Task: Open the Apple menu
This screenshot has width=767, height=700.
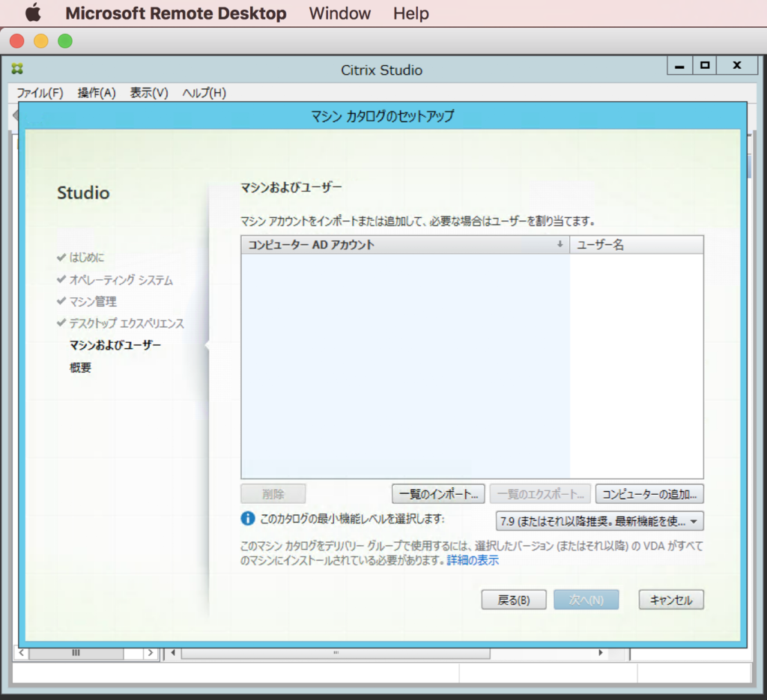Action: pos(33,13)
